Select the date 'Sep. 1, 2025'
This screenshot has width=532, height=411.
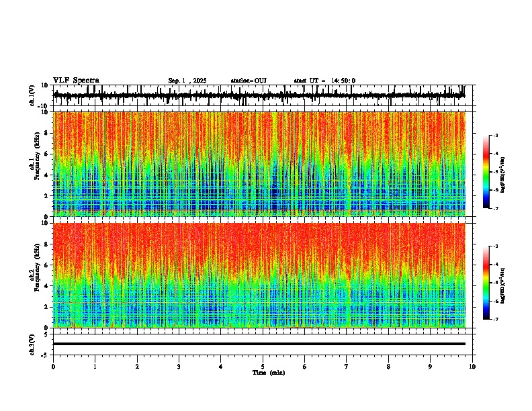tap(187, 81)
